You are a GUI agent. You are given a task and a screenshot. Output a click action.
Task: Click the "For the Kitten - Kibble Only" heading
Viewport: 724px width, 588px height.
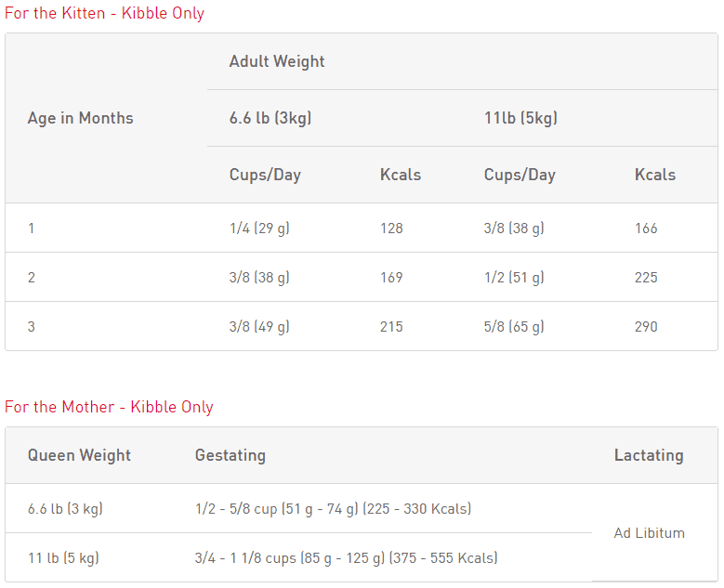click(x=104, y=13)
